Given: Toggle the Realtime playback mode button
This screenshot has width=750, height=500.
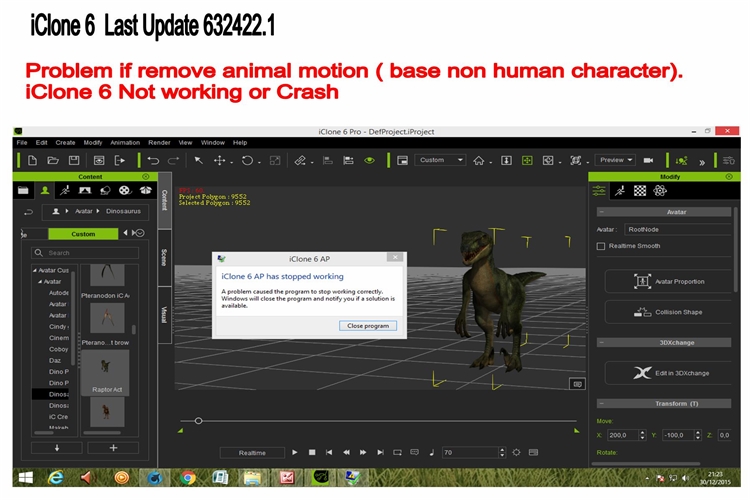Looking at the screenshot, I should (252, 453).
